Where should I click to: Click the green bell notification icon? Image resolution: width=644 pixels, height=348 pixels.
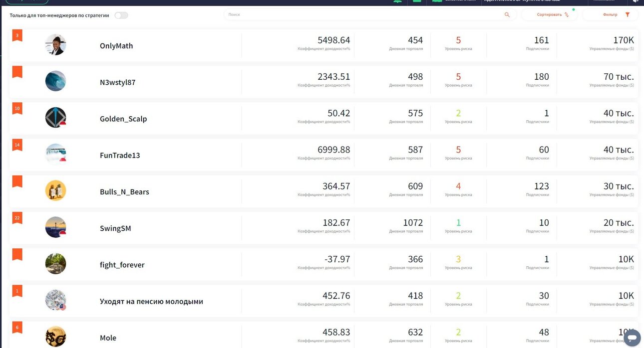(397, 1)
